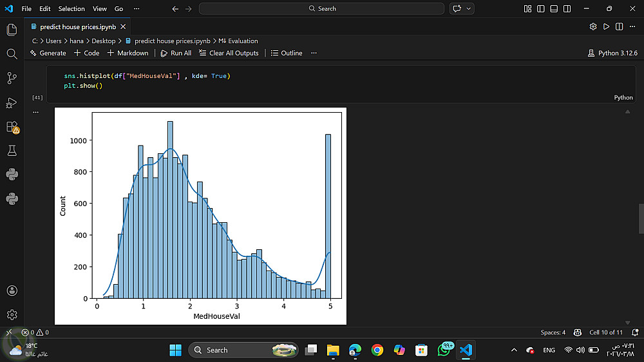Clear All Outputs of the notebook
The width and height of the screenshot is (644, 362).
(229, 53)
